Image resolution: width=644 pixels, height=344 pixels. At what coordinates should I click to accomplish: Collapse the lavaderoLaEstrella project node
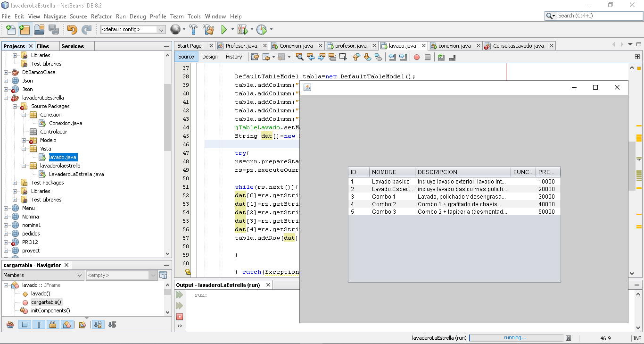[6, 98]
